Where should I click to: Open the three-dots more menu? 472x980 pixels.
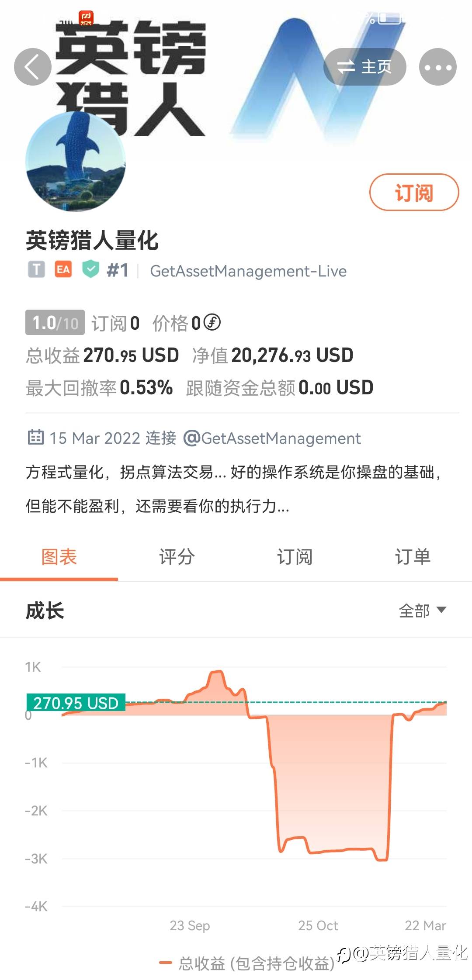click(x=437, y=67)
